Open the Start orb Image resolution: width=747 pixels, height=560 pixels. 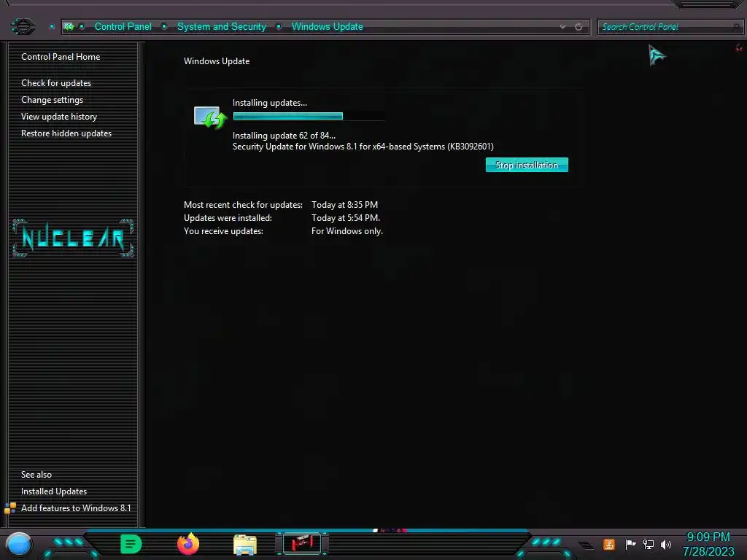pos(19,544)
